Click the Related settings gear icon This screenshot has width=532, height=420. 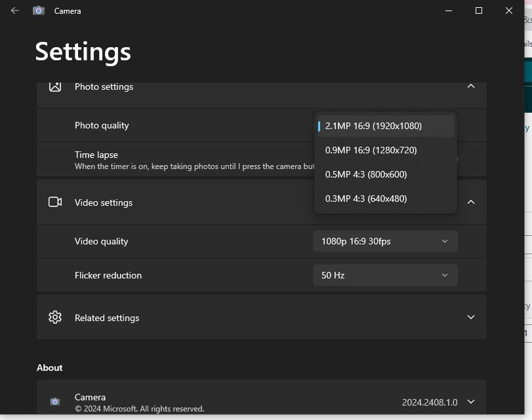tap(55, 318)
